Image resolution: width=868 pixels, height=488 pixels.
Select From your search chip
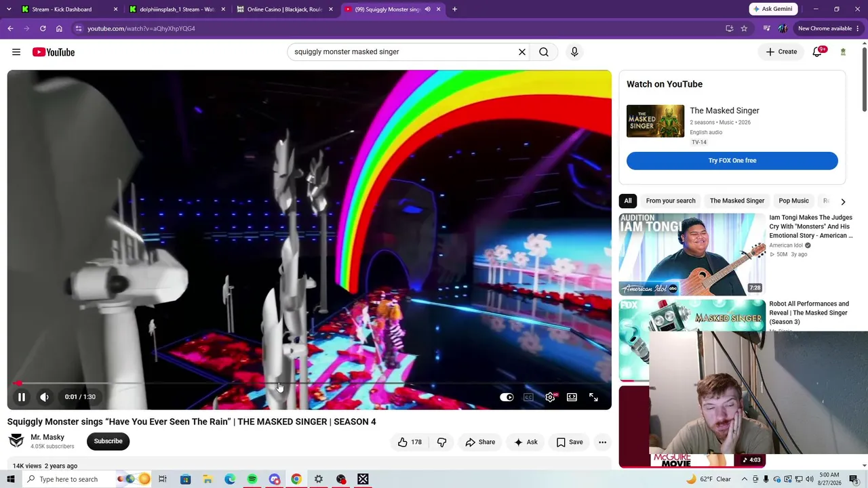click(x=671, y=201)
